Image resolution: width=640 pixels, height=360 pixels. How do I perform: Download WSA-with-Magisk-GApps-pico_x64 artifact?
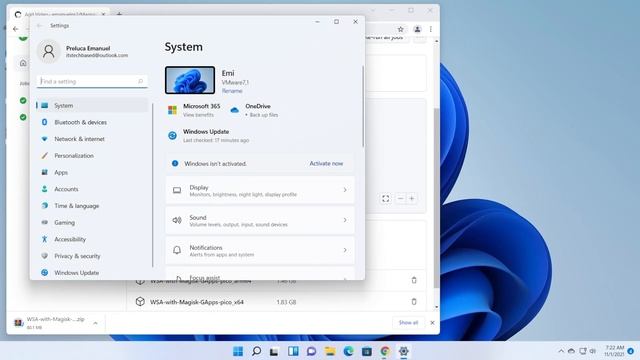coord(197,302)
